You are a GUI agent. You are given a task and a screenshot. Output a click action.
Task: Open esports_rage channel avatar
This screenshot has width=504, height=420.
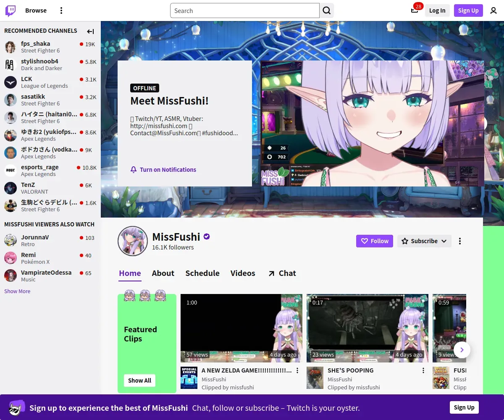click(x=10, y=171)
